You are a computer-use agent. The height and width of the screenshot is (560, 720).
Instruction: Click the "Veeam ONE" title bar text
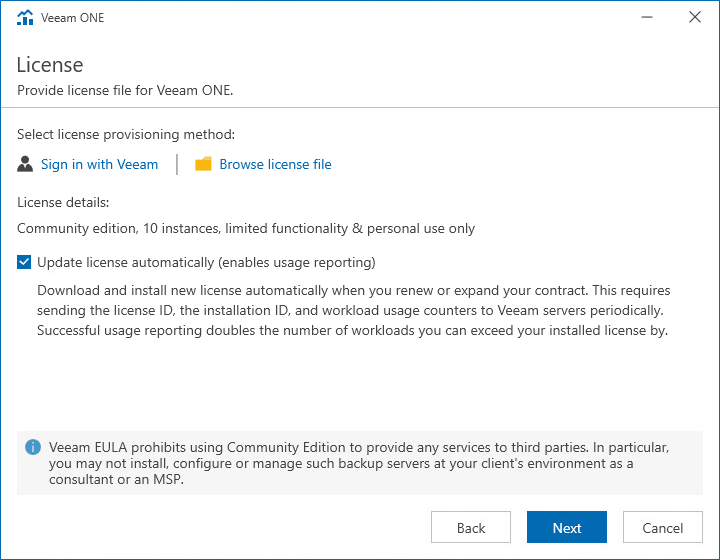point(73,18)
